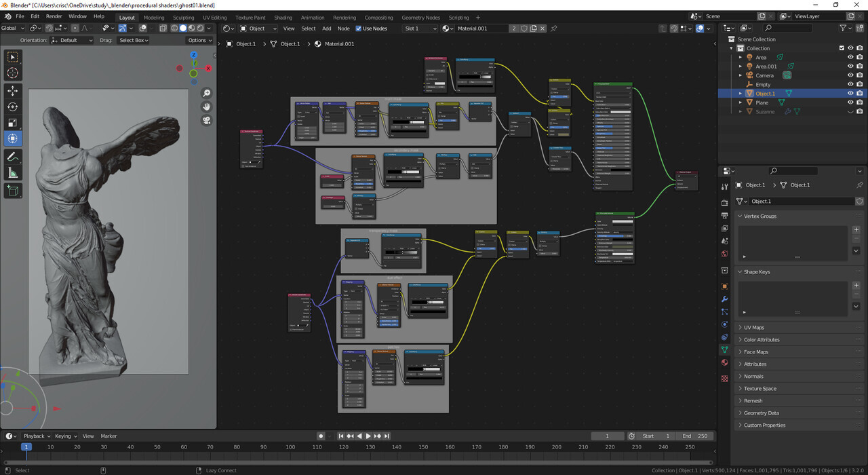Open the File menu
This screenshot has height=475, width=868.
pyautogui.click(x=20, y=16)
